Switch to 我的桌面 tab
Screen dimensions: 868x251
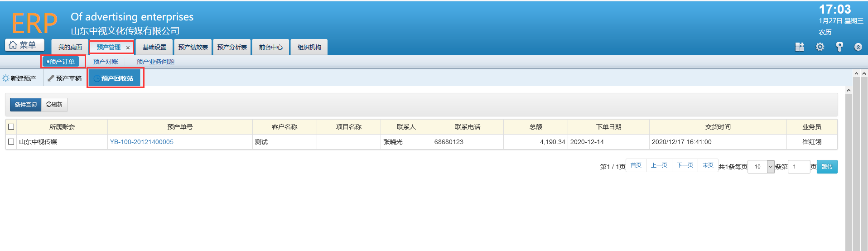(70, 47)
